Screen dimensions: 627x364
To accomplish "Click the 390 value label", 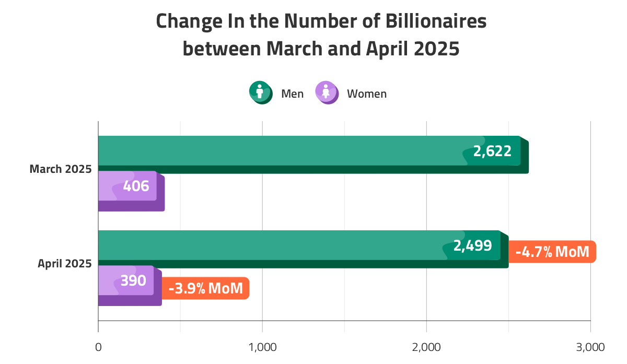I will 133,280.
